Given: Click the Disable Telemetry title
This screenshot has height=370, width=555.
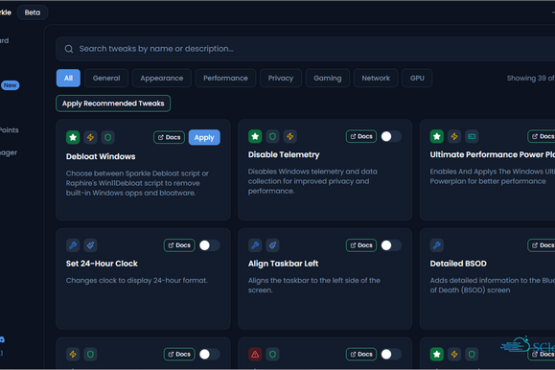Looking at the screenshot, I should point(284,155).
